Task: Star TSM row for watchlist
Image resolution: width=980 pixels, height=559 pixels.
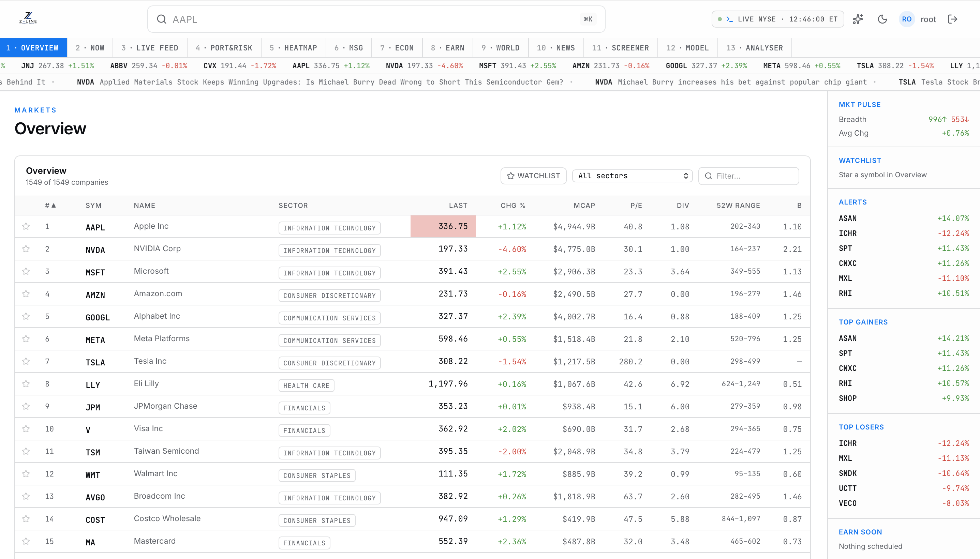Action: [26, 451]
